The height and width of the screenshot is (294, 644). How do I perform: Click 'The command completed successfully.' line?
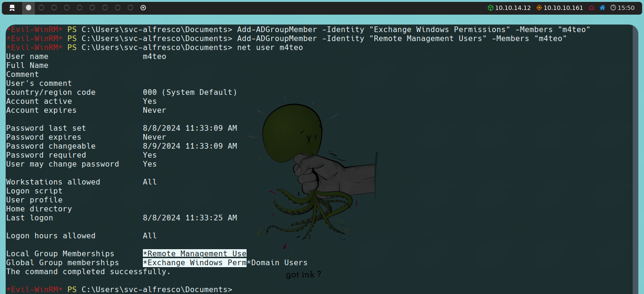[89, 272]
